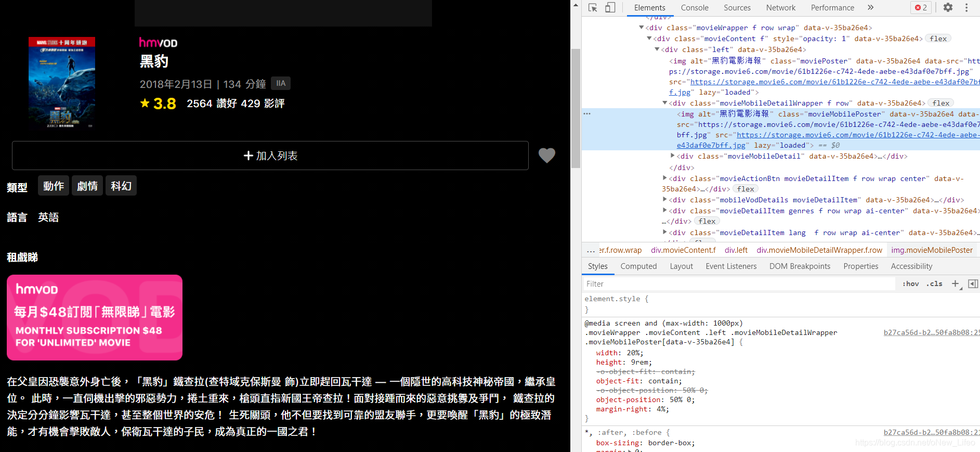Toggle computed styles sidebar pane icon
This screenshot has height=452, width=980.
[973, 283]
